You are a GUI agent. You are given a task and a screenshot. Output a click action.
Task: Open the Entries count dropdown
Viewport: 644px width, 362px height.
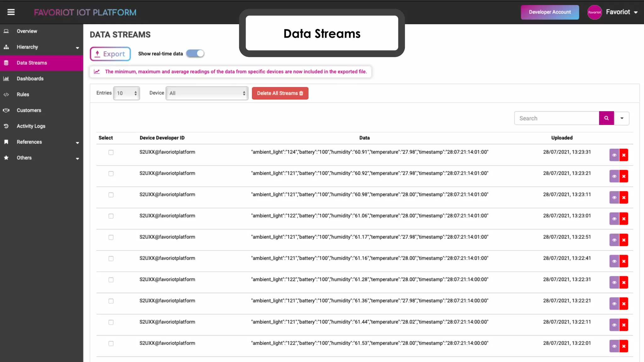[127, 93]
